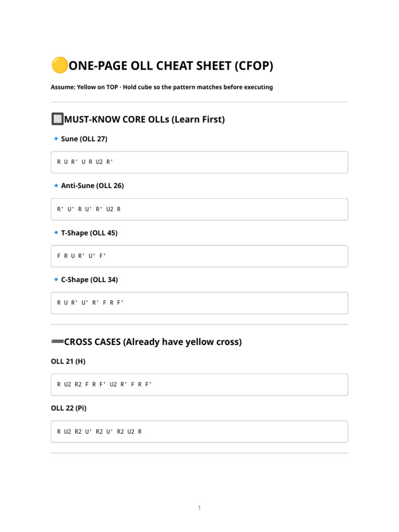This screenshot has width=399, height=532.
Task: Click the blue diamond next to Sune
Action: coord(56,139)
